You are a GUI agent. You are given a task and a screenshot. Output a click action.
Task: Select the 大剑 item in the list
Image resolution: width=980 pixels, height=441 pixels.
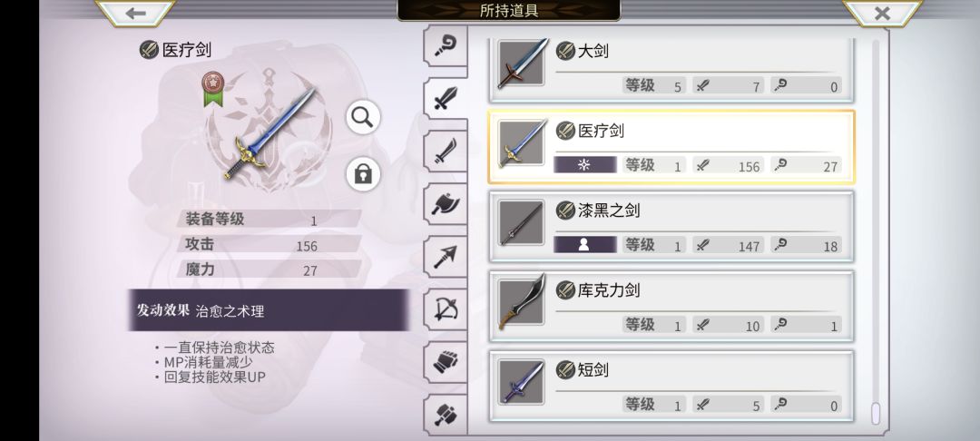click(671, 67)
